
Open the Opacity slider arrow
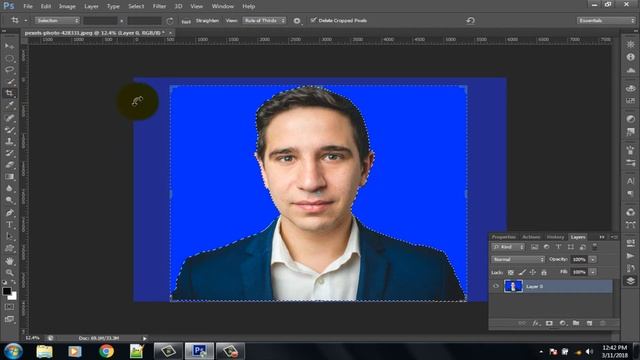(593, 259)
